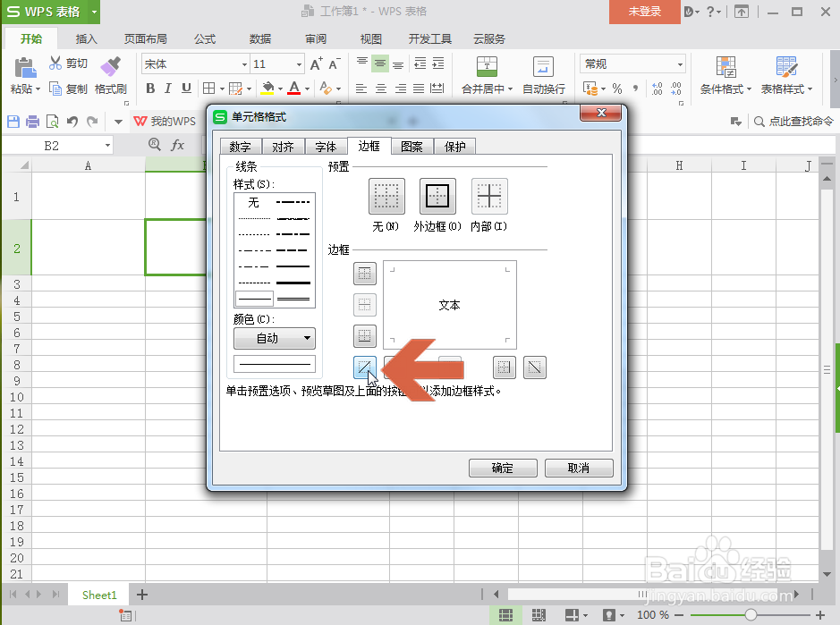
Task: Click the undo arrow icon
Action: [x=72, y=122]
